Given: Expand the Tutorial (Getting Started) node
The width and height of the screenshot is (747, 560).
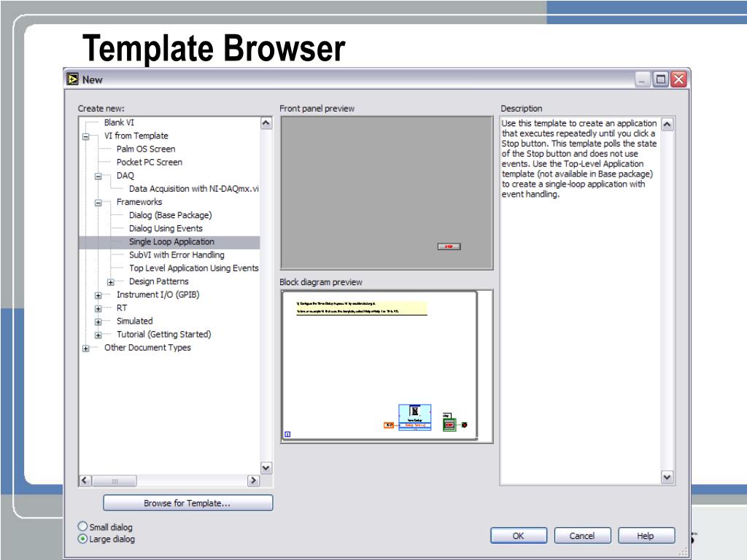Looking at the screenshot, I should click(98, 335).
